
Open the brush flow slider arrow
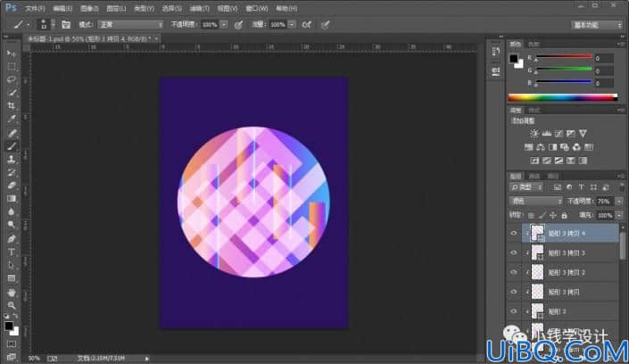(292, 25)
